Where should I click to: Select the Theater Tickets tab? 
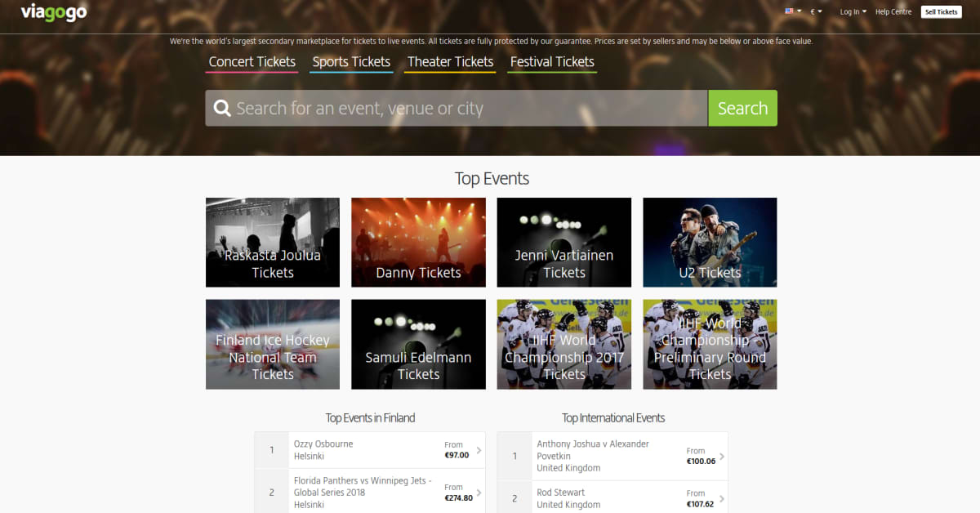click(x=450, y=62)
